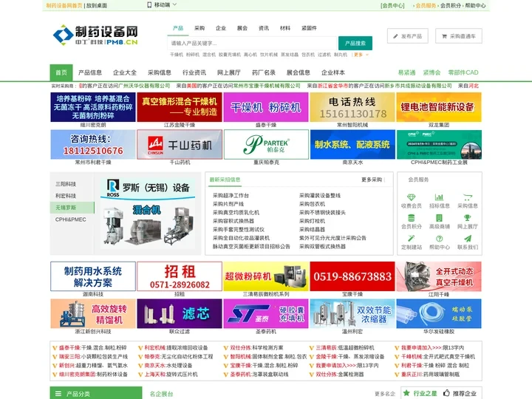Open the 圣泰 ST 硬胶囊充填机 banner
The image size is (532, 399).
click(x=266, y=313)
